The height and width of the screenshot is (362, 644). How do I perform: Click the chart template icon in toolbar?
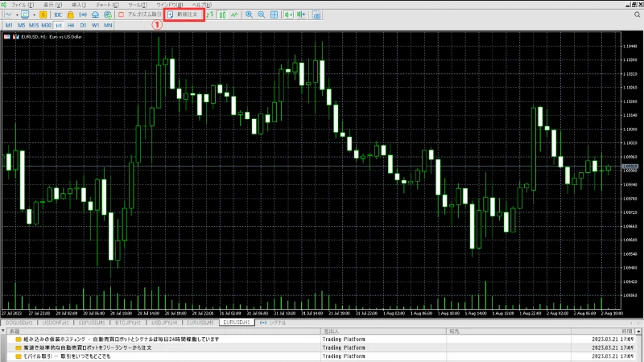coord(25,14)
